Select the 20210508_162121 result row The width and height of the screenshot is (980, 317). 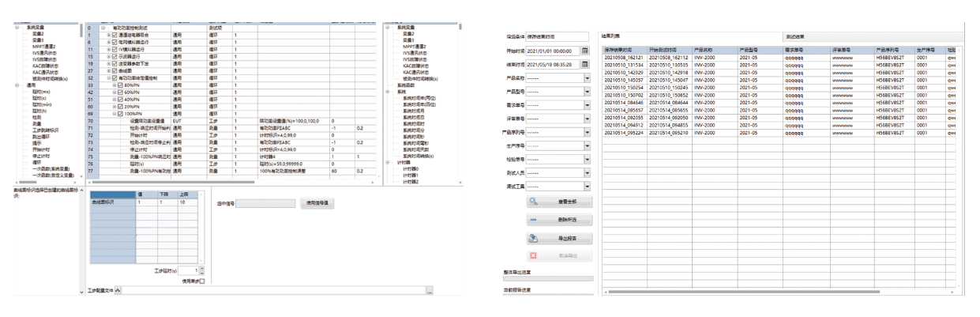coord(624,58)
